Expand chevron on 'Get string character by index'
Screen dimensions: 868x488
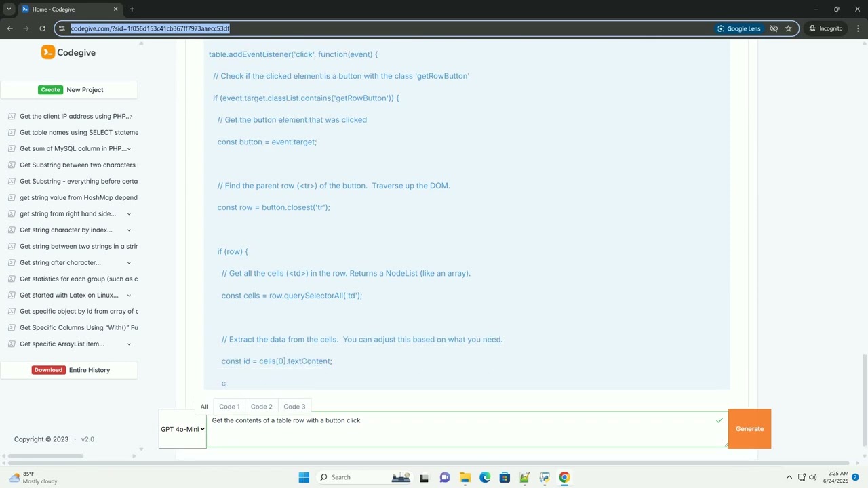coord(129,230)
